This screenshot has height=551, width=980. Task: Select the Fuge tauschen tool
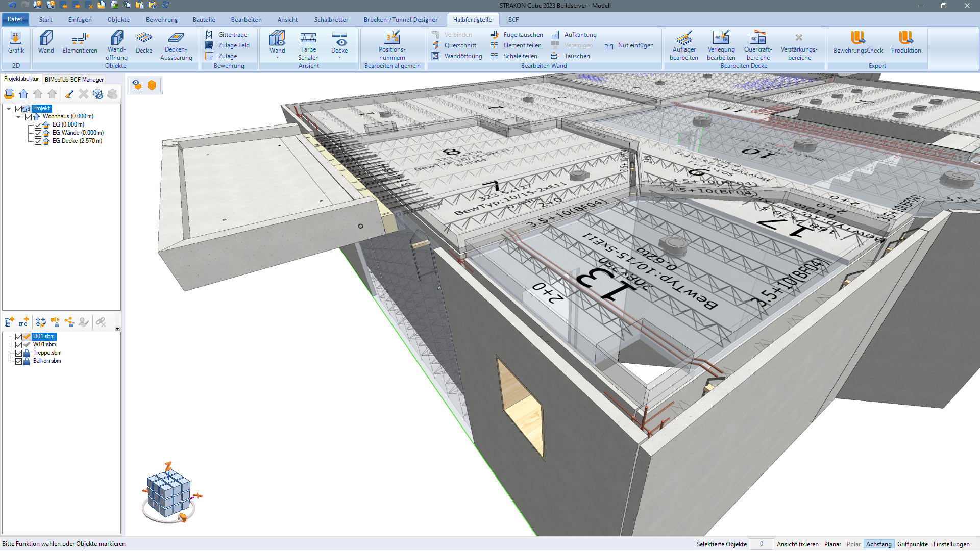517,35
